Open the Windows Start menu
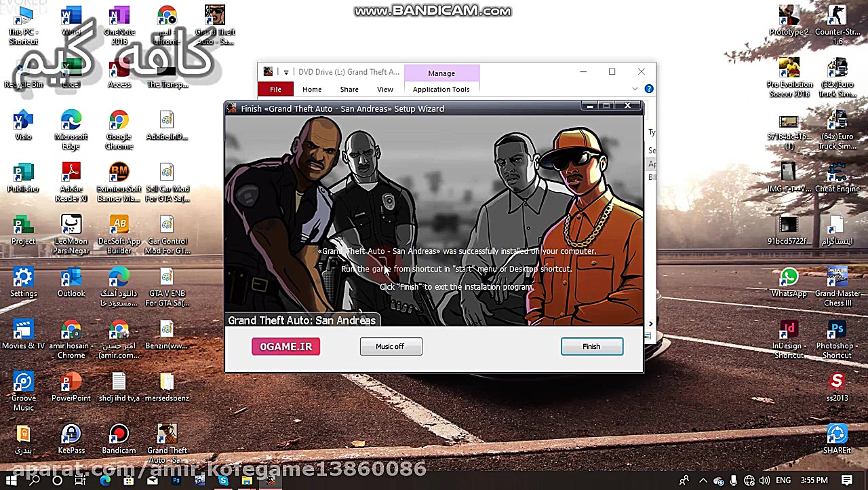 click(12, 480)
